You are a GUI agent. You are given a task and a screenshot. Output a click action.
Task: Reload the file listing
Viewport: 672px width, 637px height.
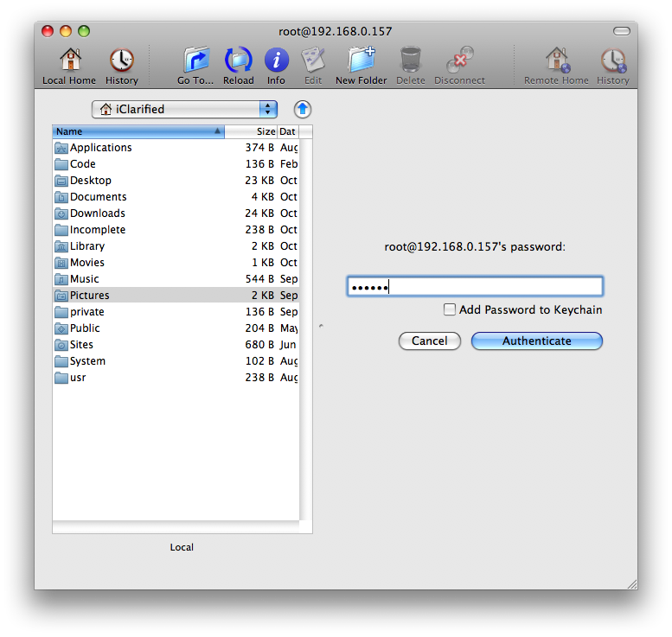[239, 61]
